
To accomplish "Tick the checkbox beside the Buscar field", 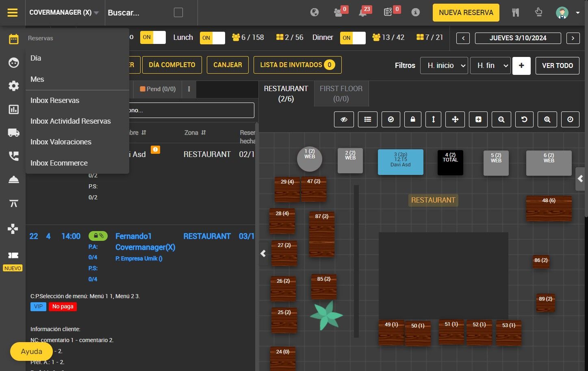I will click(178, 13).
